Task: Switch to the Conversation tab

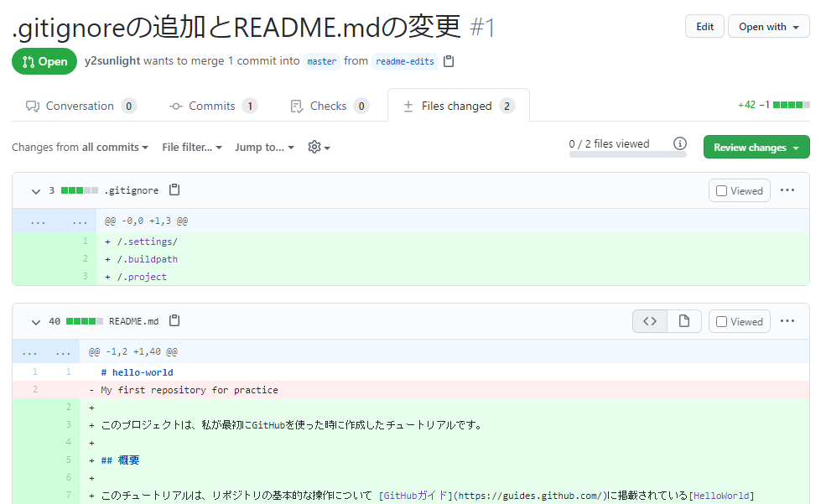Action: 81,107
